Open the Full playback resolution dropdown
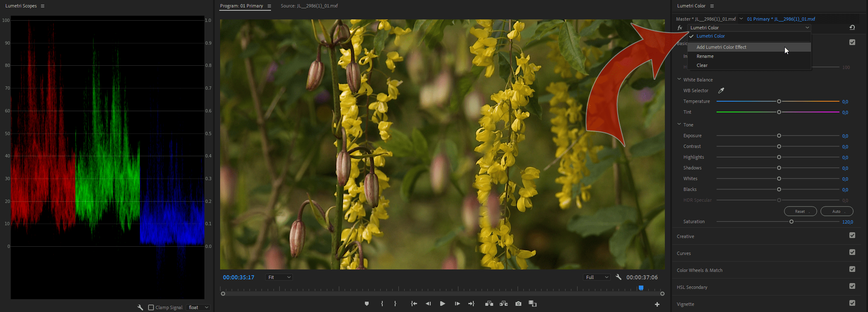This screenshot has width=868, height=312. pyautogui.click(x=597, y=277)
